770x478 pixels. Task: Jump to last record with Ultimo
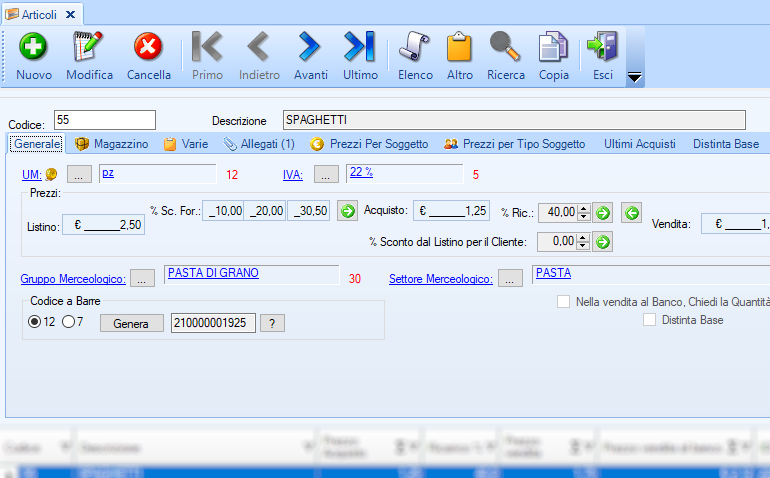click(360, 47)
